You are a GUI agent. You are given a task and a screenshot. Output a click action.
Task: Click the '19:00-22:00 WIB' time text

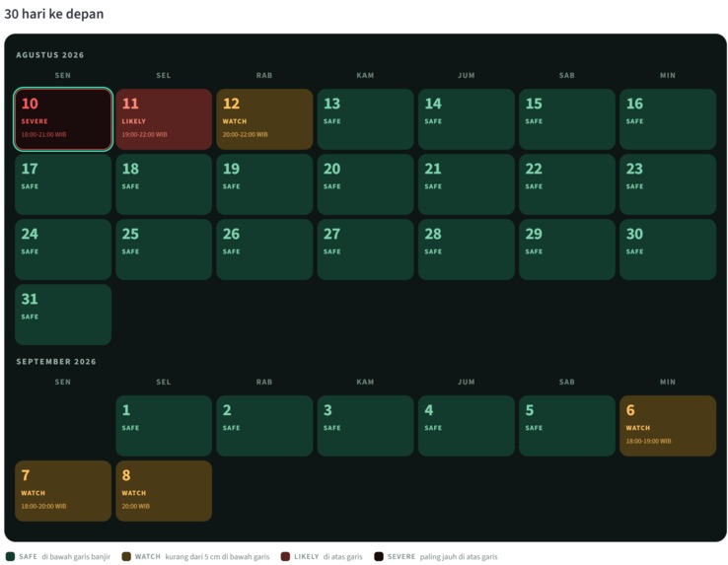coord(144,135)
